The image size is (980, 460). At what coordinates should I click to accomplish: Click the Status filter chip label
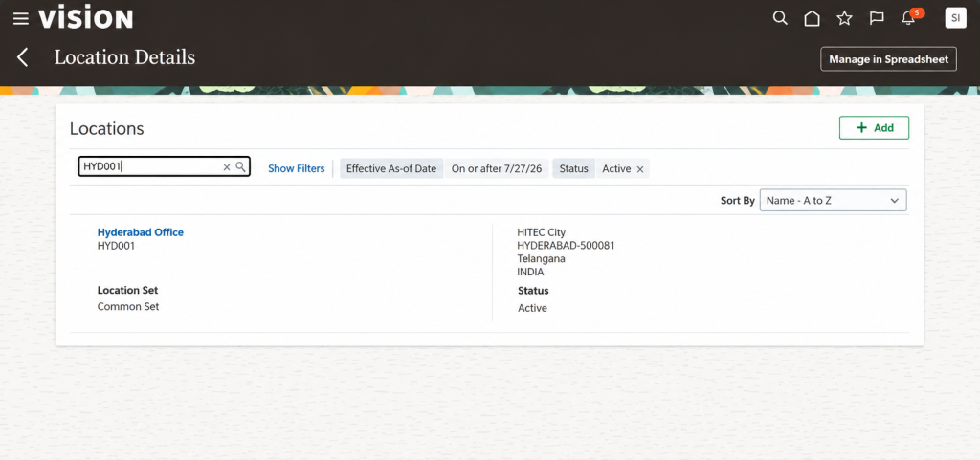[574, 168]
